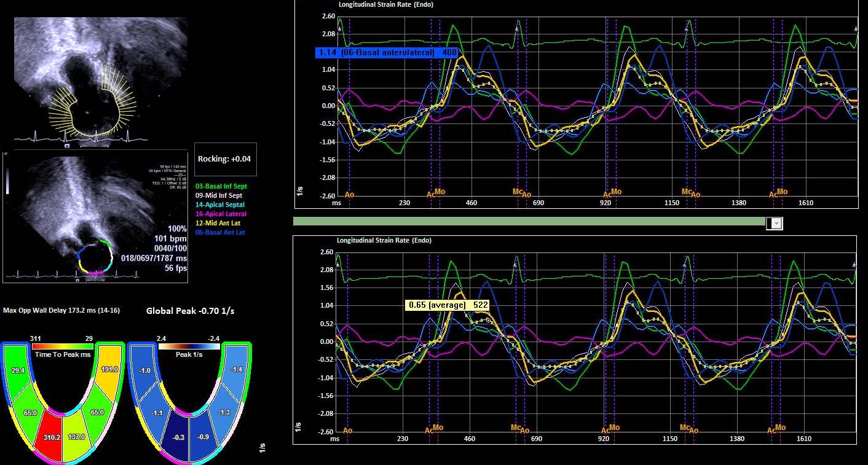Click the Rocking +0.04 value box
This screenshot has height=465, width=868.
click(x=224, y=158)
